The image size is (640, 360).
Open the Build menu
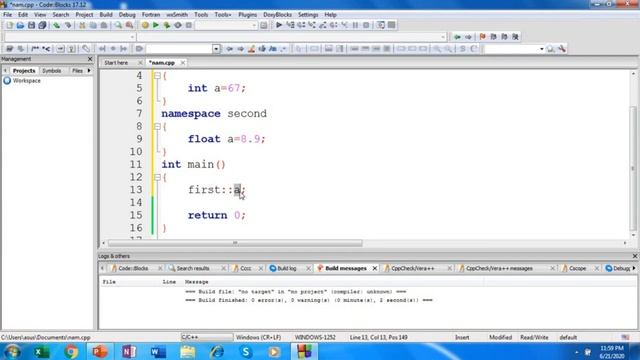[106, 15]
